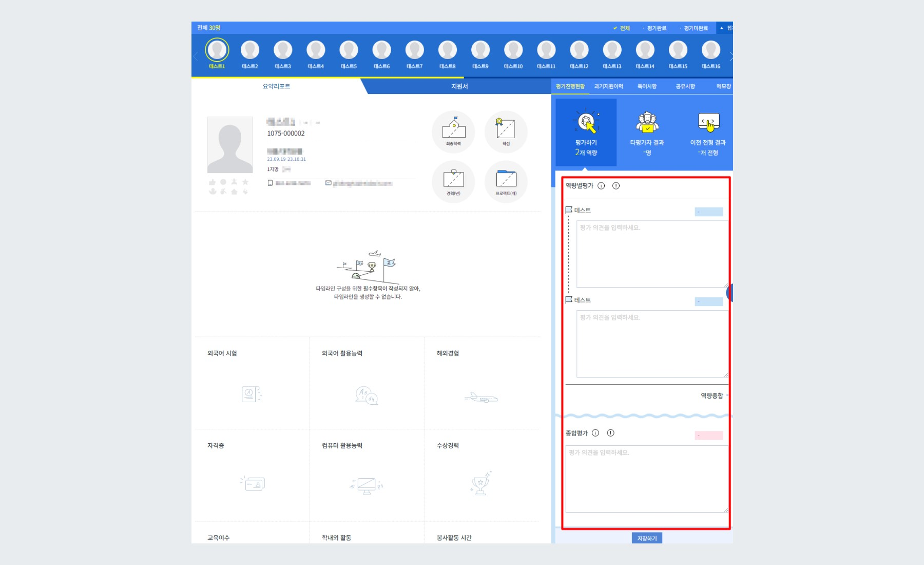Image resolution: width=924 pixels, height=565 pixels.
Task: Click the 수상경력 trophy card
Action: tap(482, 475)
